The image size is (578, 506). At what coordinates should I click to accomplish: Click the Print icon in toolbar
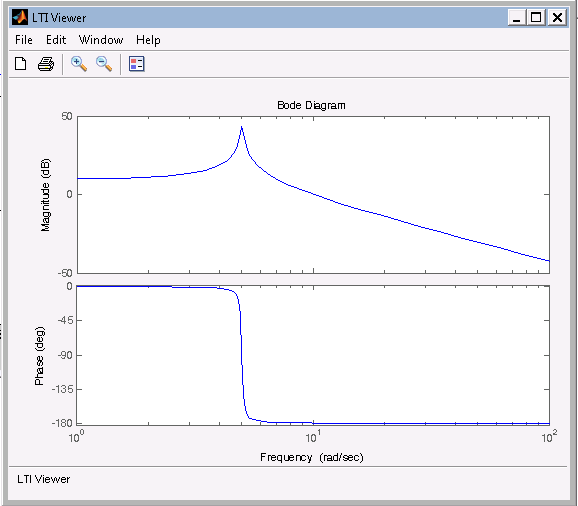[46, 64]
